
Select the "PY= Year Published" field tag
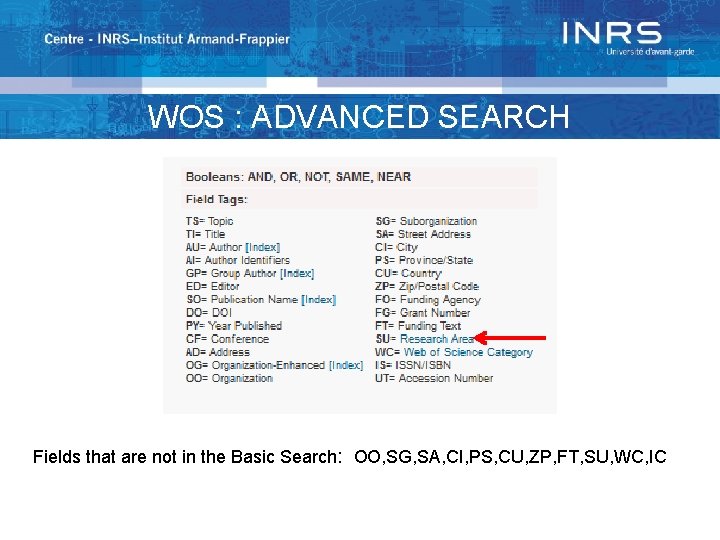[x=234, y=326]
